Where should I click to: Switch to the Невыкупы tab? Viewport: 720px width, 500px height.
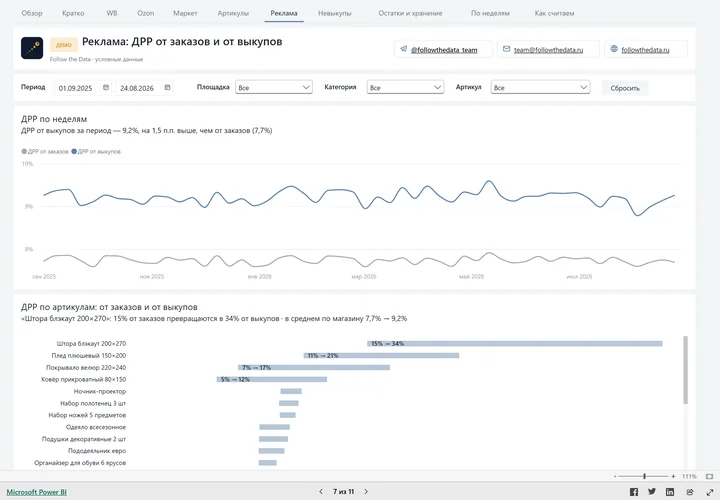pos(335,13)
